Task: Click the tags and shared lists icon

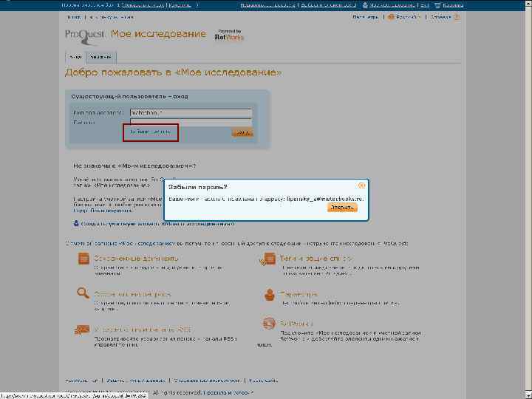Action: coord(267,259)
